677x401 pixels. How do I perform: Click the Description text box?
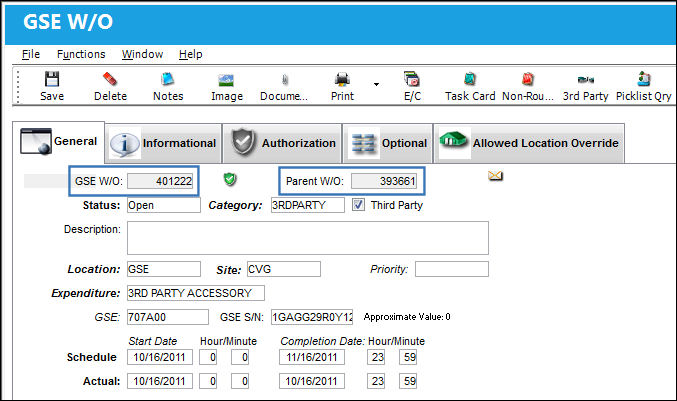[308, 238]
